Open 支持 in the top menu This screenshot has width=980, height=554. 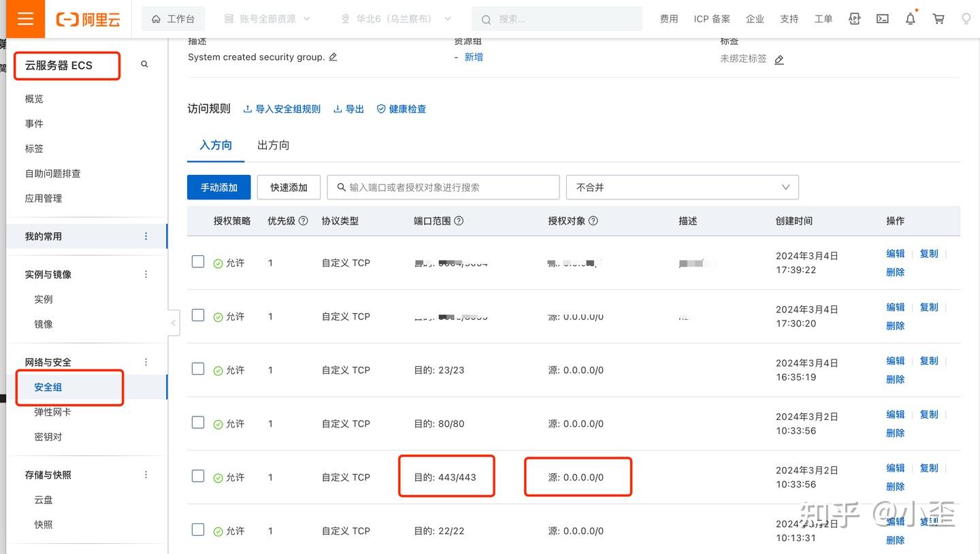point(789,19)
